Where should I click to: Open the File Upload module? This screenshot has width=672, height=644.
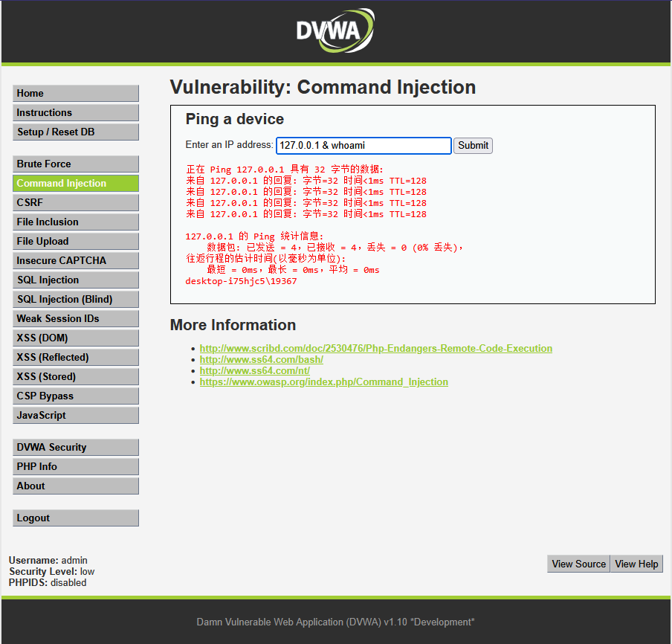pos(76,242)
